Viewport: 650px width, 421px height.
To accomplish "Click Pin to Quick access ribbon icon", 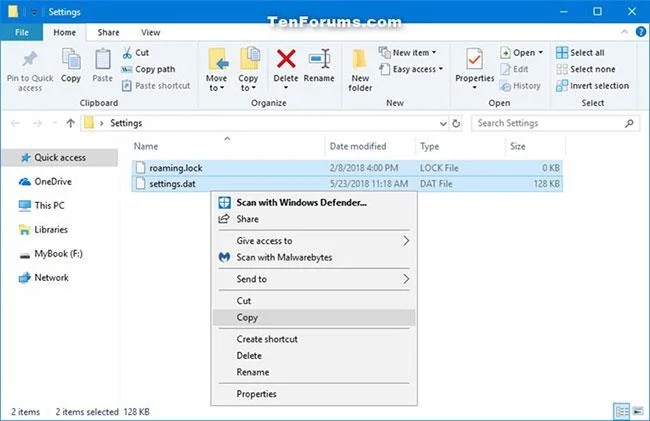I will point(30,70).
